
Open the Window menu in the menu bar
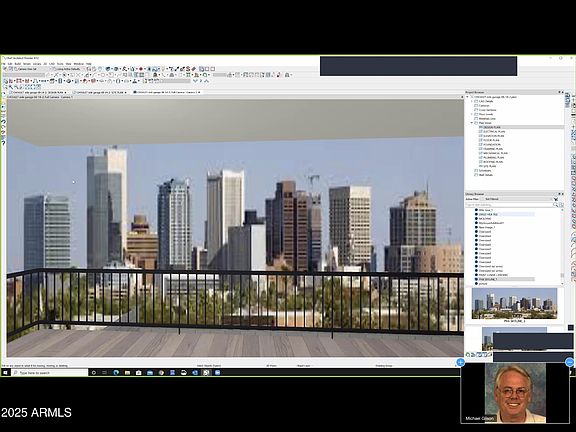coord(78,64)
